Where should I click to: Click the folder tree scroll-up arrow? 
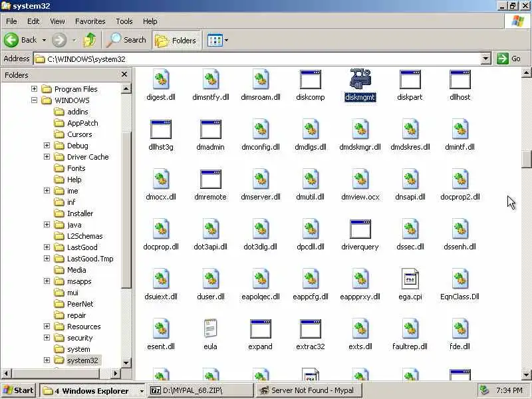click(126, 89)
